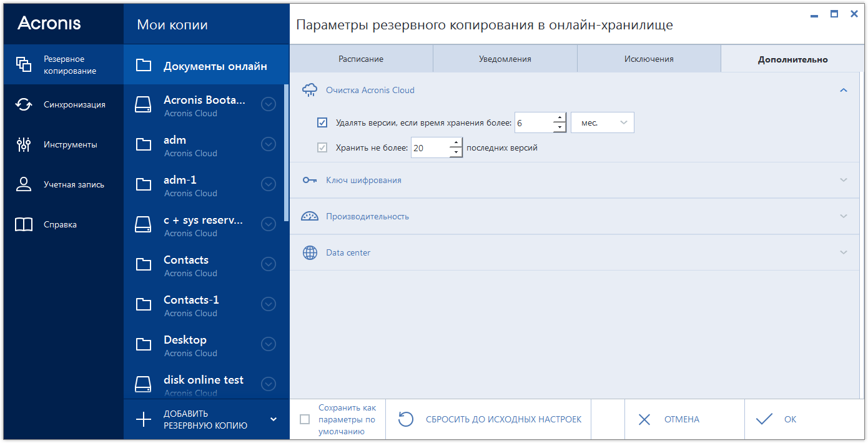
Task: Click СБРОСИТЬ ДО ИСХОДНЫХ НАСТРОЕК button
Action: 490,419
